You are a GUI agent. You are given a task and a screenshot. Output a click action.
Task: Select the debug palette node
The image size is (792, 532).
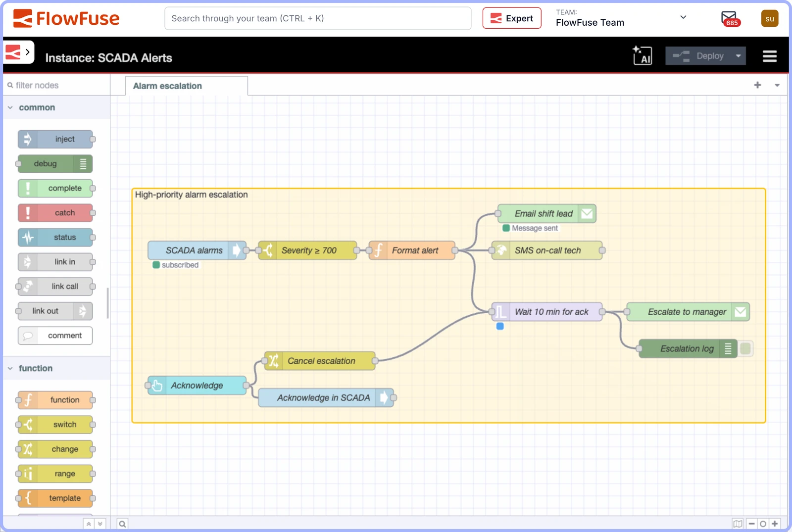pos(55,164)
